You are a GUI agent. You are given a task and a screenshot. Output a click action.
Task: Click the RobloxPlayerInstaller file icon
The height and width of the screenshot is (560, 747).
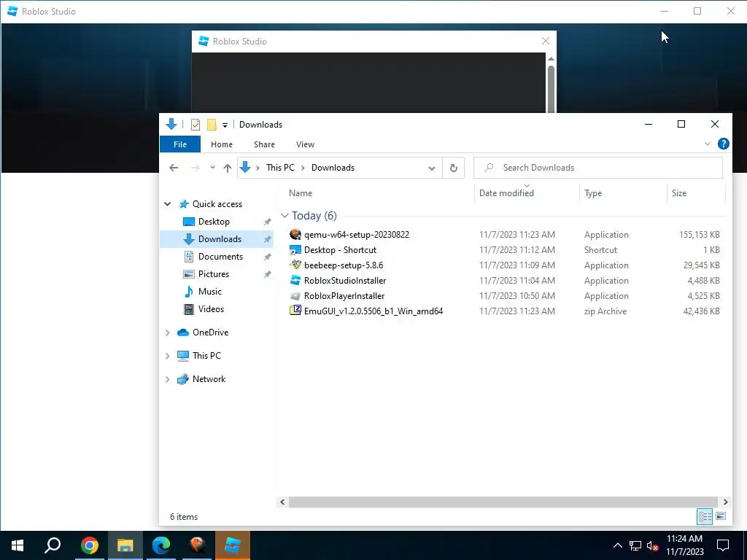(295, 296)
